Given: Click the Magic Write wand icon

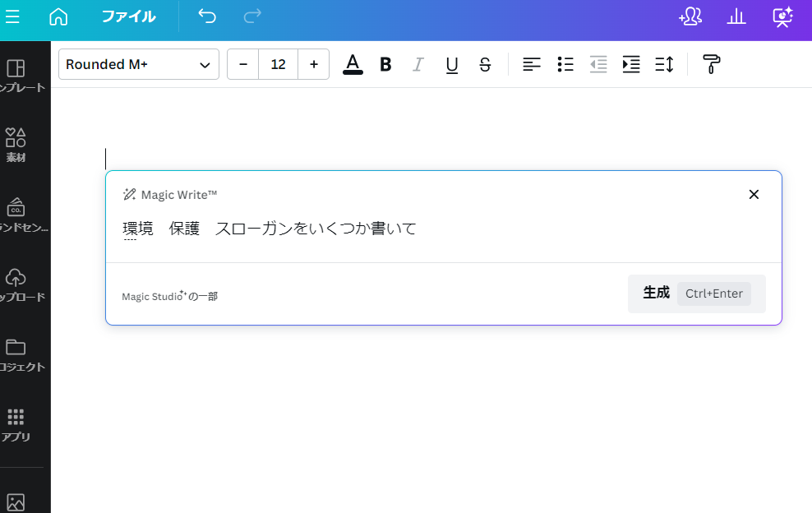Looking at the screenshot, I should tap(129, 194).
